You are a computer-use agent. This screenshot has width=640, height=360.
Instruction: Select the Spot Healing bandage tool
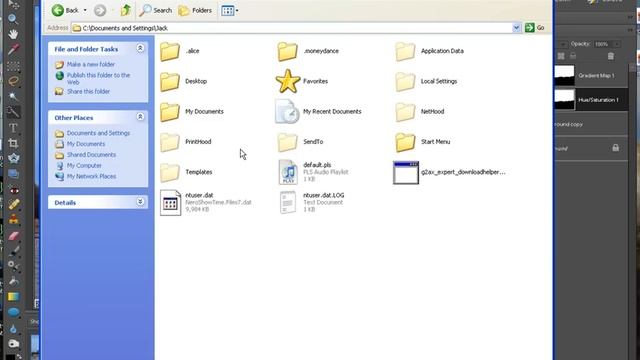[13, 204]
